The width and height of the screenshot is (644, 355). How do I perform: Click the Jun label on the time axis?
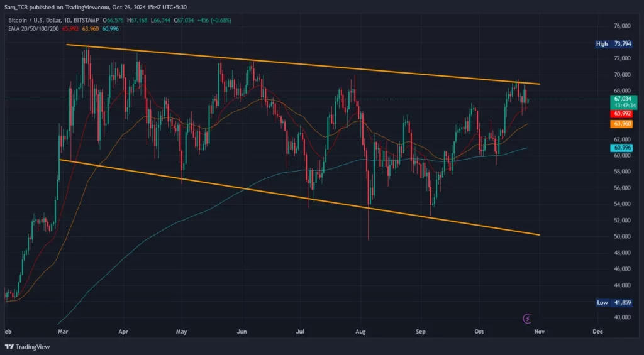coord(242,331)
